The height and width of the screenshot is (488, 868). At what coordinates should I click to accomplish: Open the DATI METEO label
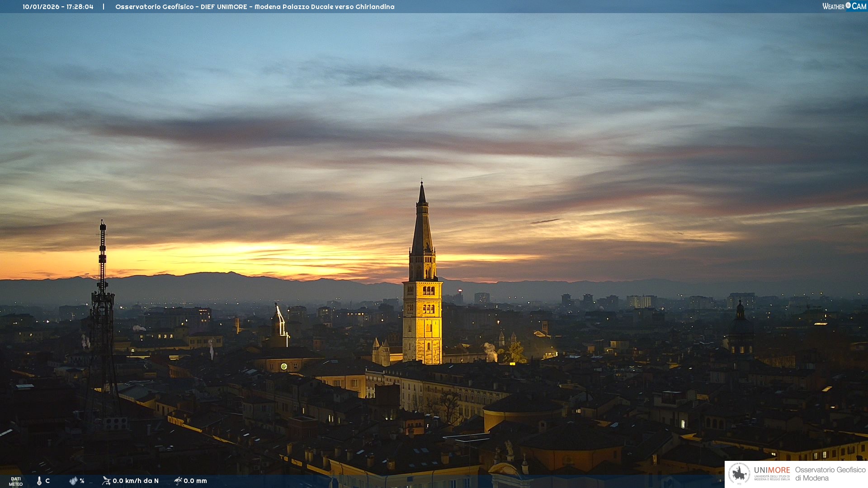click(x=16, y=481)
